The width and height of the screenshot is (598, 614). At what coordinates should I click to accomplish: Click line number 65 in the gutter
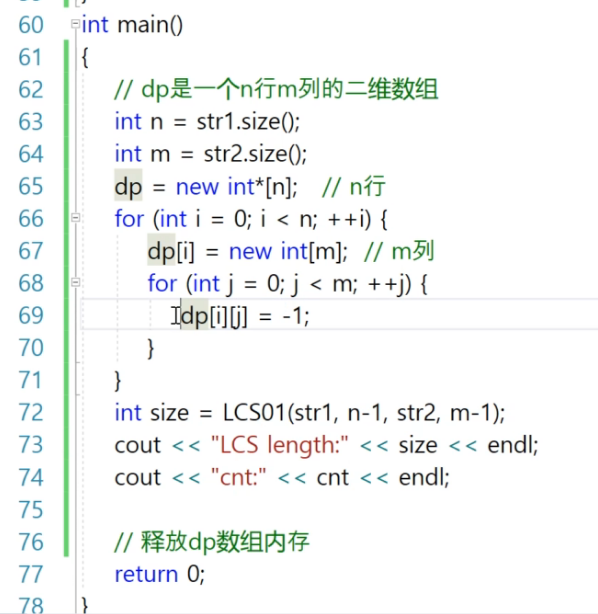[x=31, y=186]
